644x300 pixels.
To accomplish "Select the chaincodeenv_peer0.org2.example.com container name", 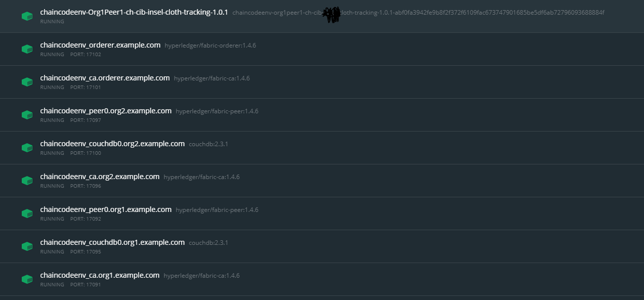I will pos(106,111).
